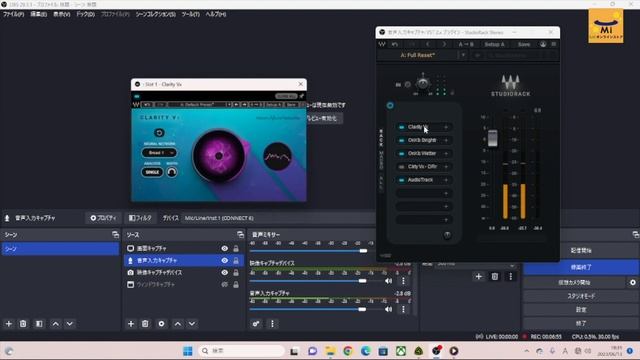Mute the 音声入力キャプチャ mixer channel speaker icon

(x=388, y=309)
